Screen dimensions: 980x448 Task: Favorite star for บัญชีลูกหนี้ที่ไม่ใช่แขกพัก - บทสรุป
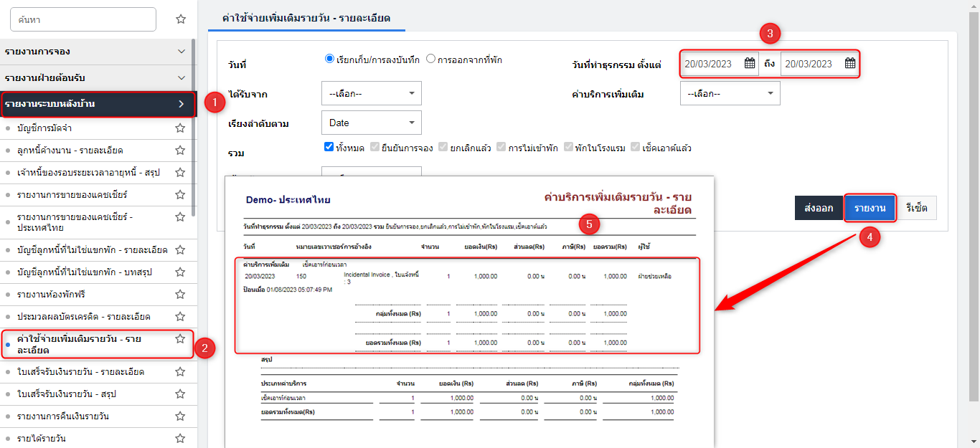[180, 272]
